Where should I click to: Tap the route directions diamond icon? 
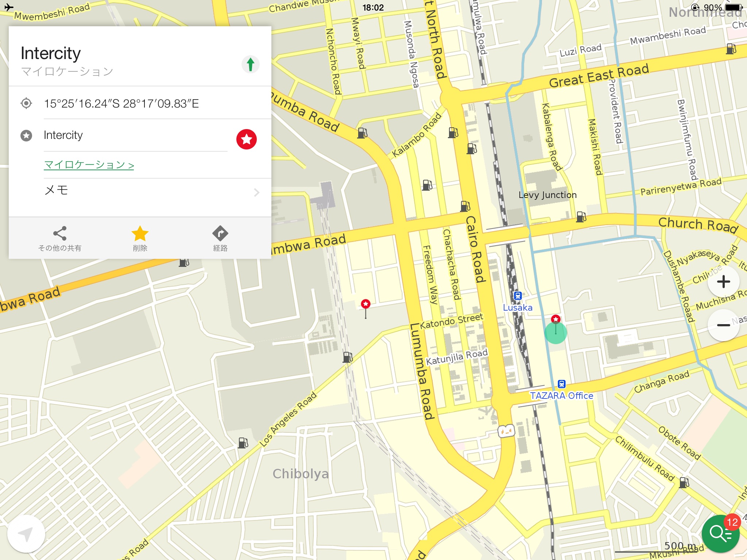220,234
